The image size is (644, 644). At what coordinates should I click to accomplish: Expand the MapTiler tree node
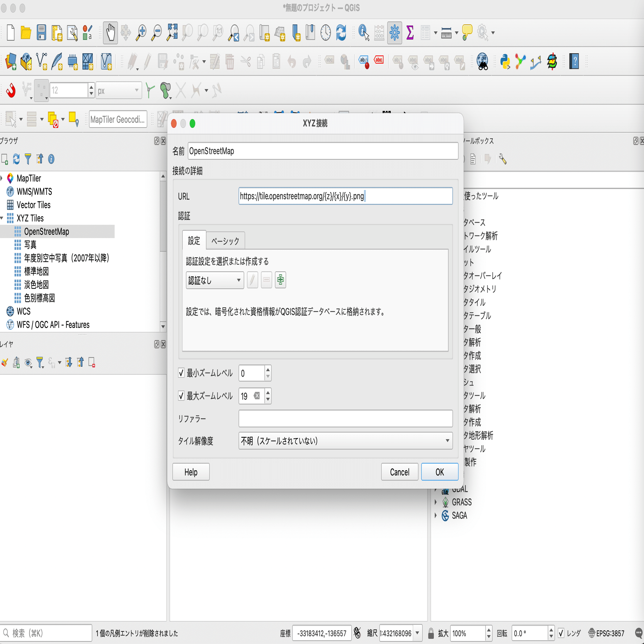pos(2,178)
